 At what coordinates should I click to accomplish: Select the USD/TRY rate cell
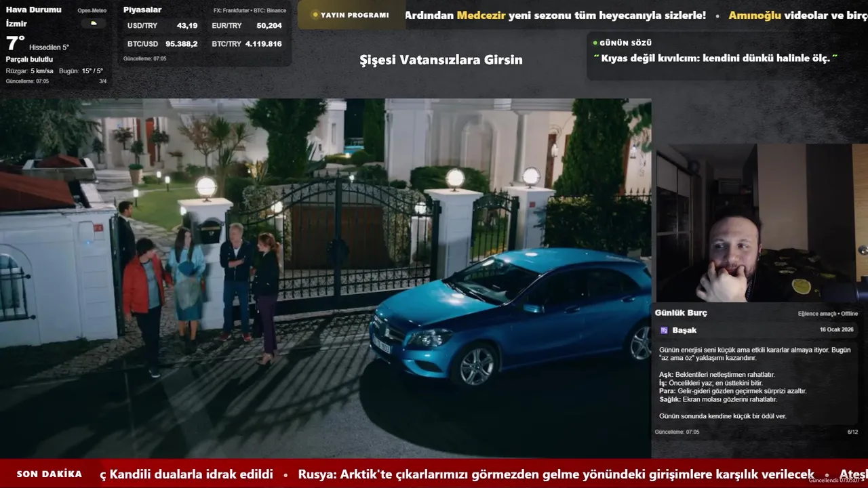(x=162, y=26)
